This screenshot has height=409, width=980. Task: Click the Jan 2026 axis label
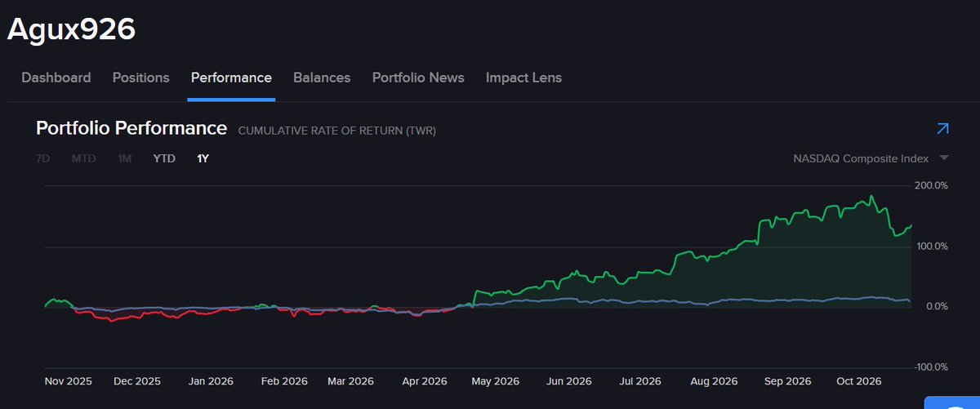pos(212,381)
